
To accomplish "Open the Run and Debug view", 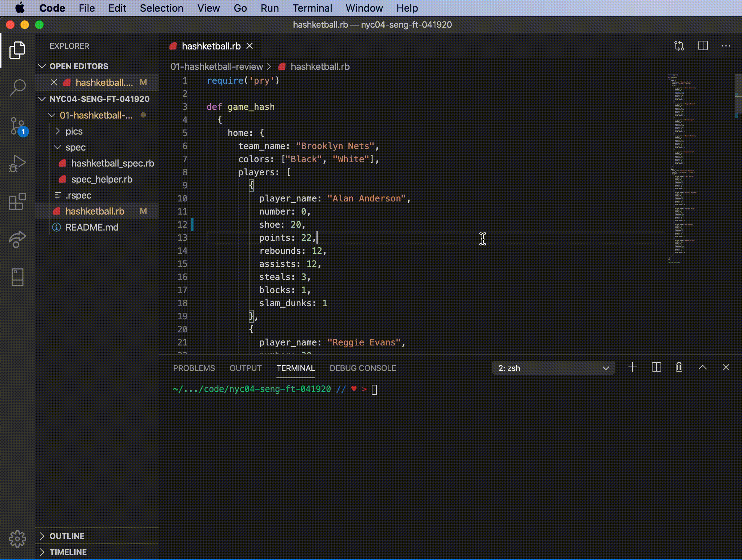I will coord(17,164).
